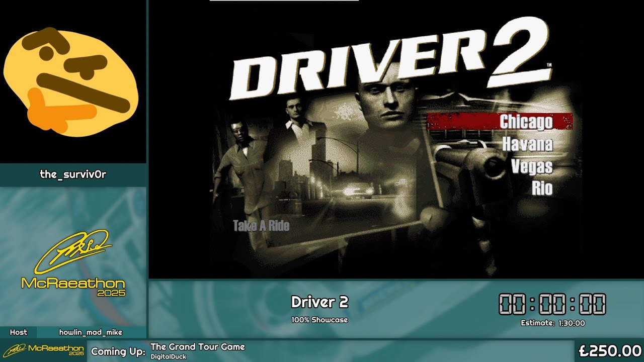Screen dimensions: 644x362
Task: Click the host name howlin_mad_mike
Action: (x=91, y=332)
